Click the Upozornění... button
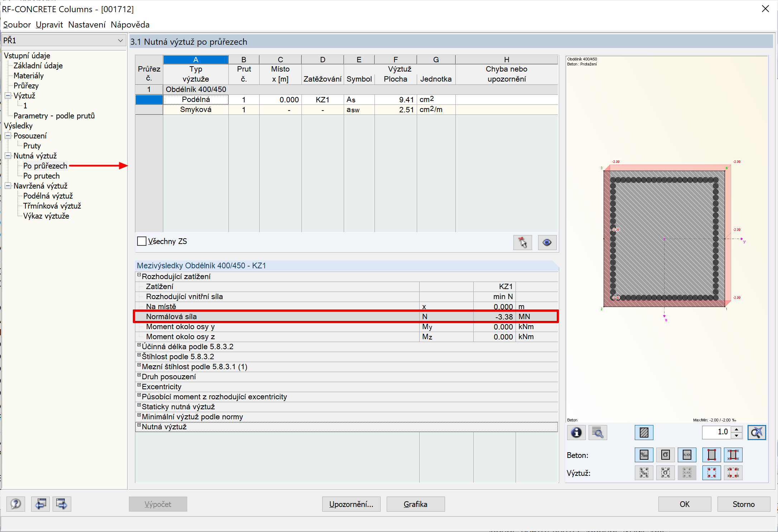Image resolution: width=778 pixels, height=532 pixels. pos(351,504)
